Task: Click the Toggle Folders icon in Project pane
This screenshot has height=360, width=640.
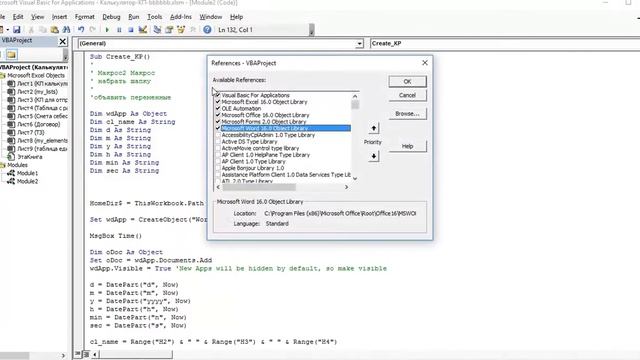Action: pos(11,55)
